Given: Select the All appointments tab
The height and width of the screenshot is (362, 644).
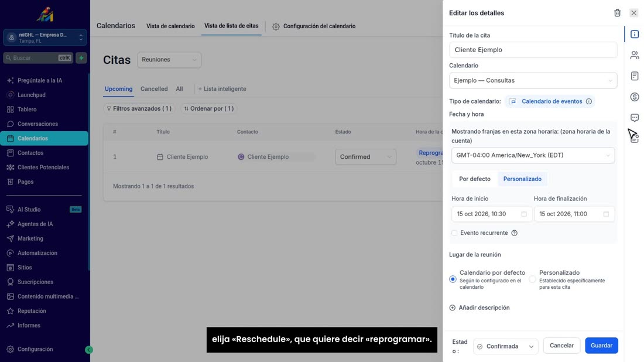Looking at the screenshot, I should (180, 89).
